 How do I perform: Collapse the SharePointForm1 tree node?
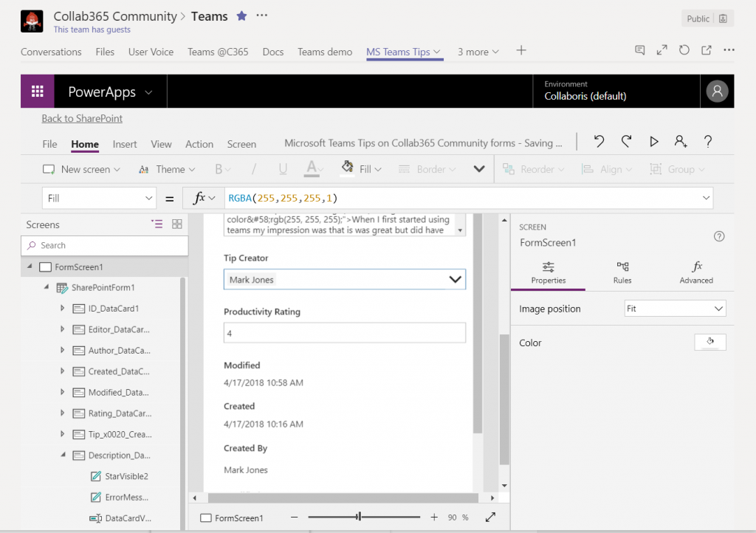click(x=47, y=287)
